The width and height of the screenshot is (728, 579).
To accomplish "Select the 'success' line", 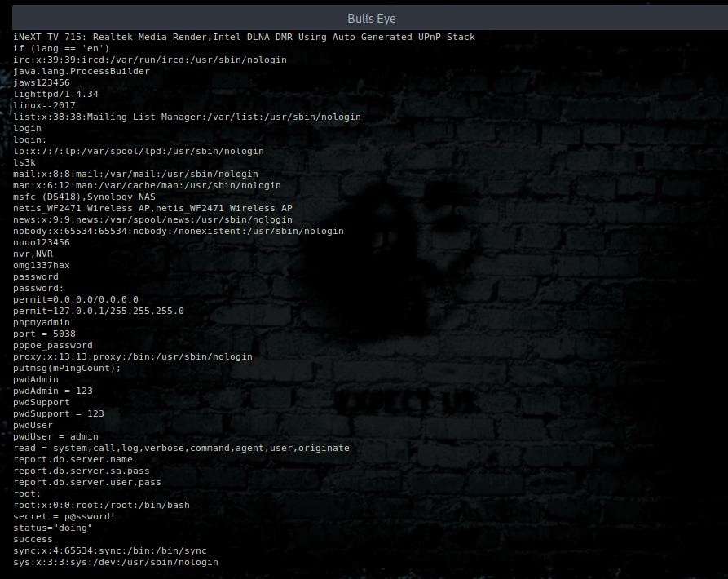I will pyautogui.click(x=33, y=540).
